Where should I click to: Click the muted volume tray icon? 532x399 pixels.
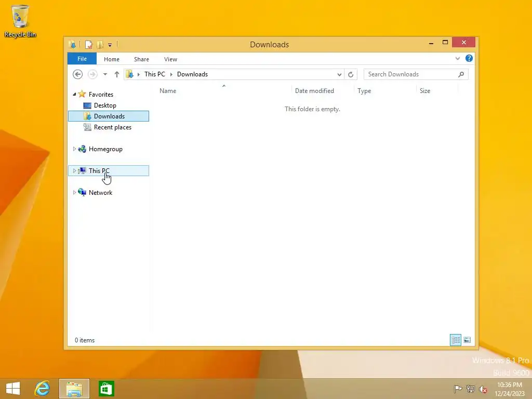click(483, 389)
